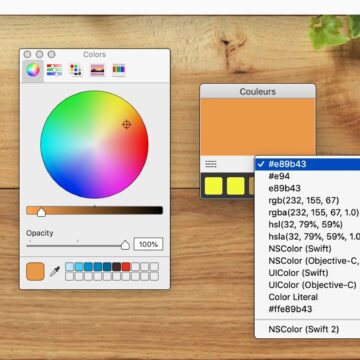Click the Couleurs window title bar
The width and height of the screenshot is (360, 360).
click(258, 91)
